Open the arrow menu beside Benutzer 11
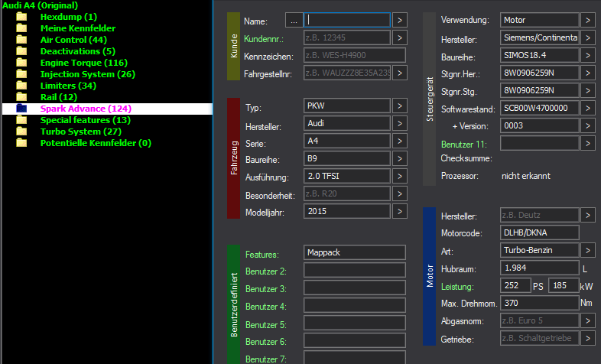 coord(588,144)
